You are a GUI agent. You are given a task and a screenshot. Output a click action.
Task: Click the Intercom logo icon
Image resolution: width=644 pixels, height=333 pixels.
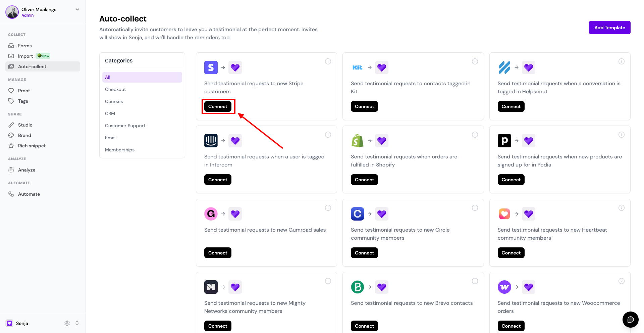tap(211, 141)
